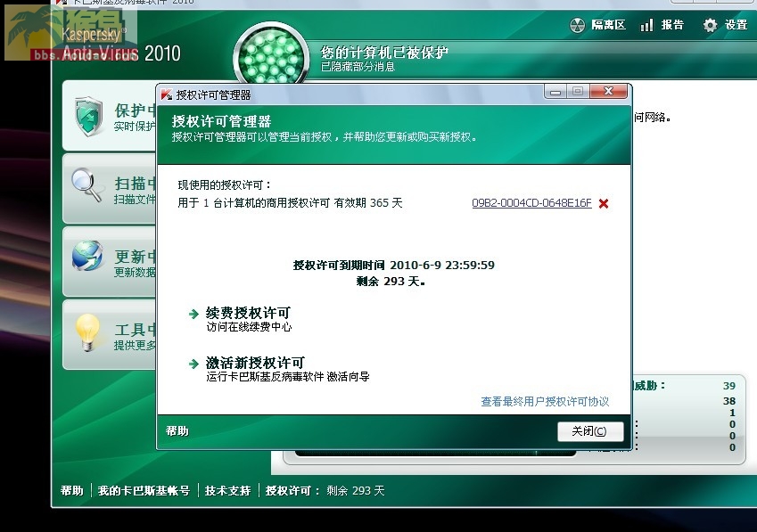Click 您的计算机已被保护 status heading
Viewport: 757px width, 532px height.
pyautogui.click(x=384, y=52)
